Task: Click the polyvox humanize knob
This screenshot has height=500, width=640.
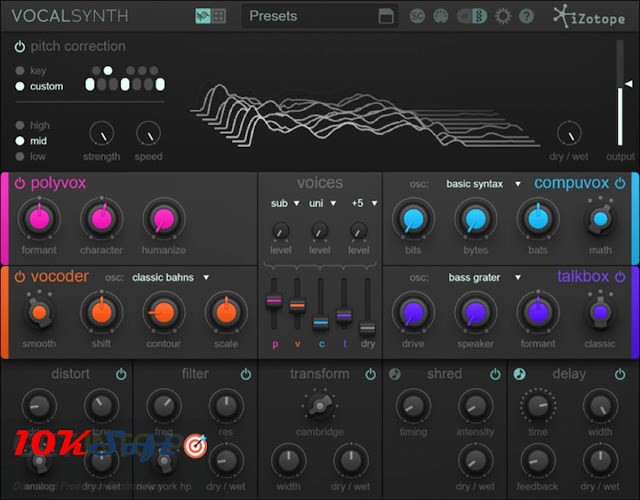Action: pyautogui.click(x=164, y=219)
